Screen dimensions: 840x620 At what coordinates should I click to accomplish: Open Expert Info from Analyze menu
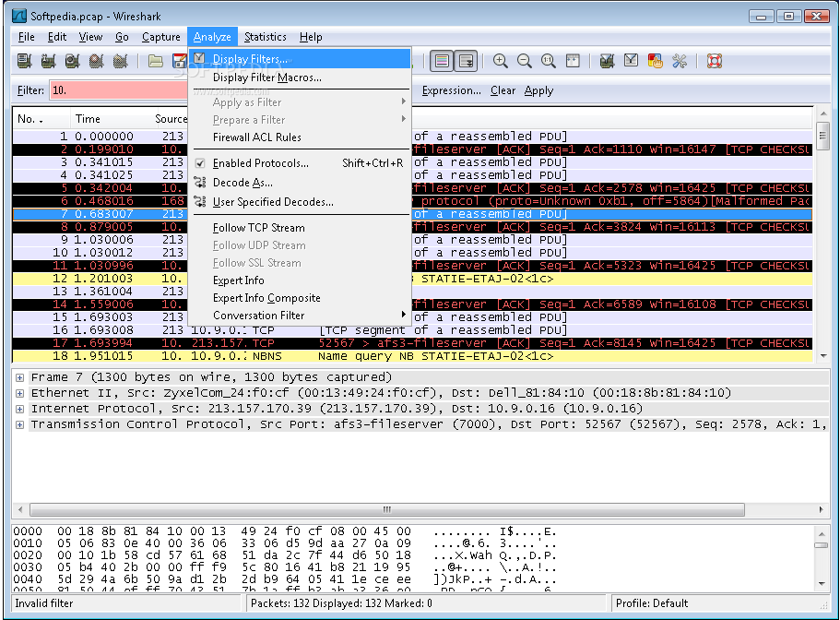[239, 280]
